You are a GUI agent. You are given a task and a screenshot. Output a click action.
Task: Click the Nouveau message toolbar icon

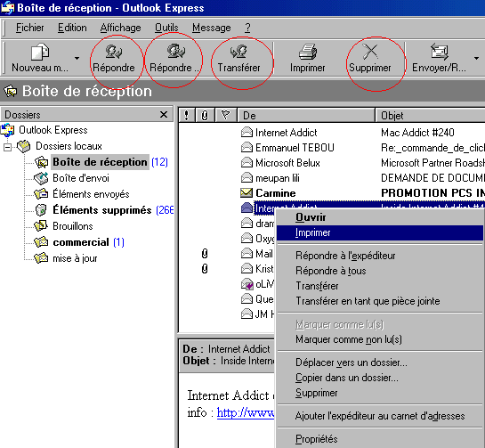[x=40, y=52]
